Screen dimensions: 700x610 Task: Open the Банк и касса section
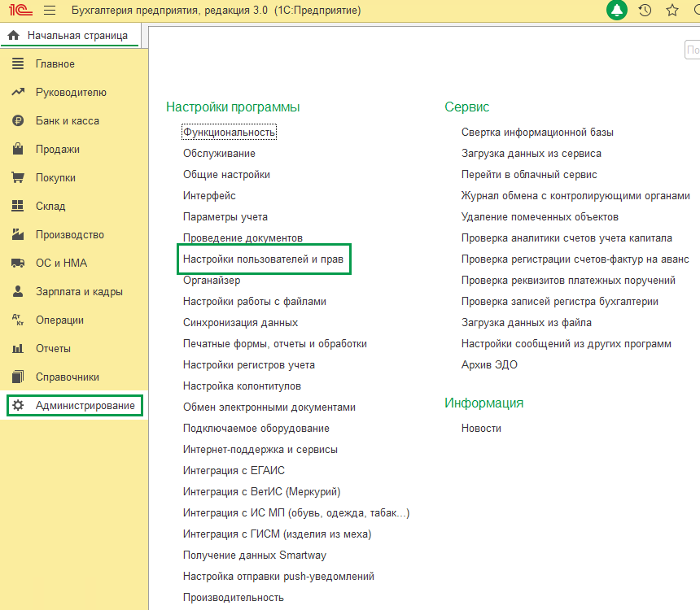point(68,120)
